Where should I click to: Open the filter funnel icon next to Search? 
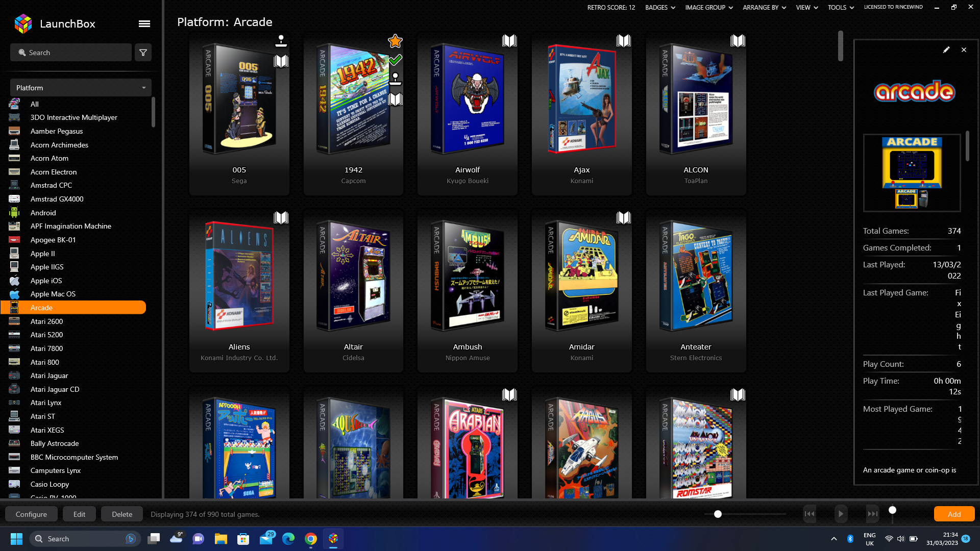(x=143, y=53)
